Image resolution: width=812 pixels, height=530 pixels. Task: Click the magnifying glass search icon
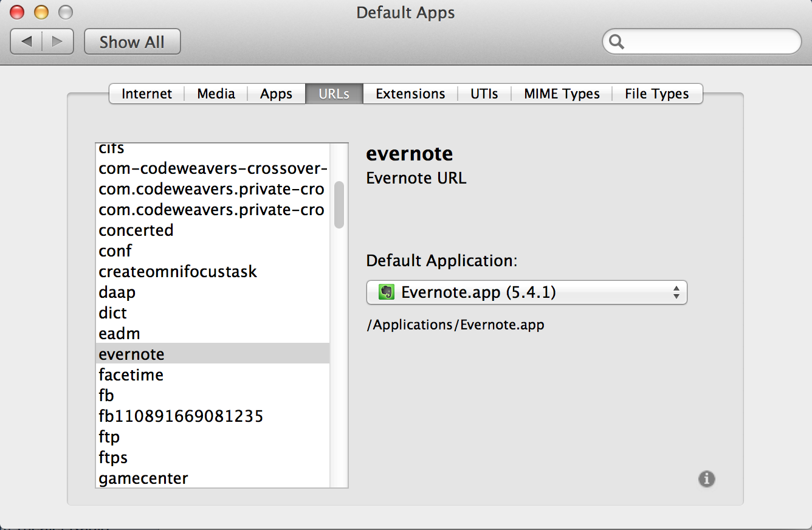point(616,42)
